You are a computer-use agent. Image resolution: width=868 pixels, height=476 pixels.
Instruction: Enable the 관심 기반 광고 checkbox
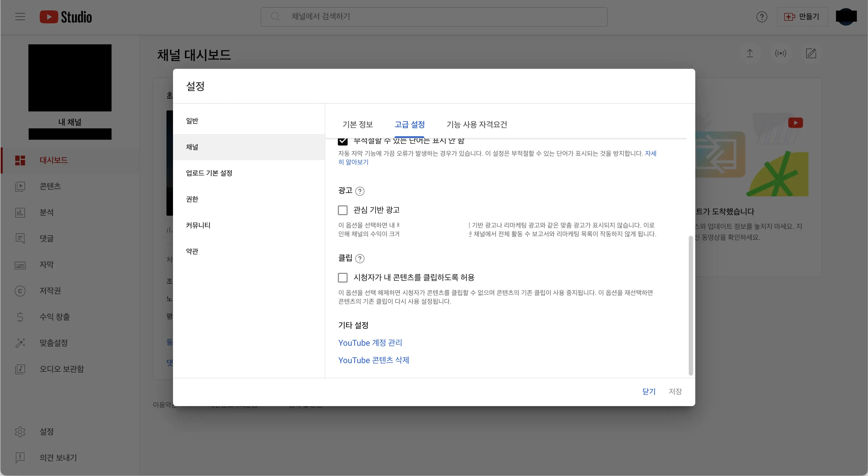coord(343,210)
